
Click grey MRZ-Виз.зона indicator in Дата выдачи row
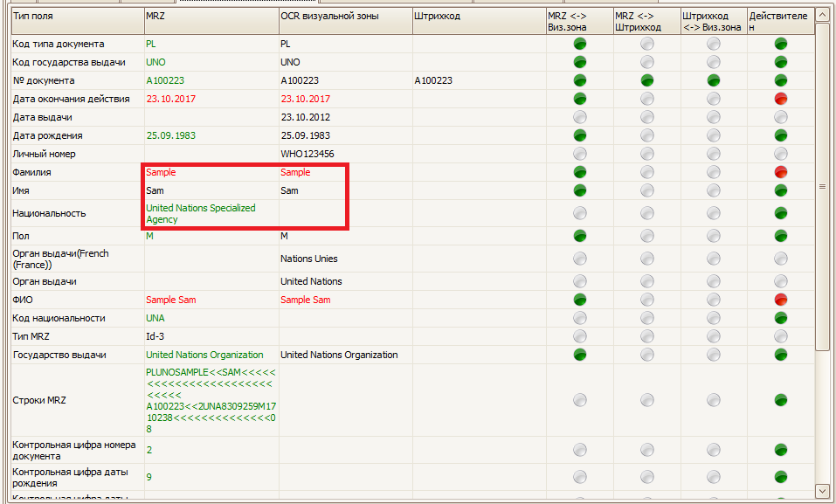pos(579,117)
